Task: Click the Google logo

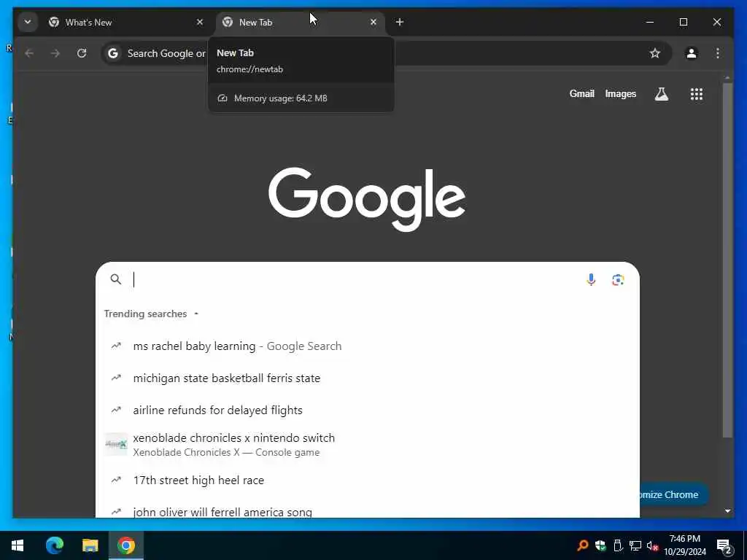Action: (367, 199)
